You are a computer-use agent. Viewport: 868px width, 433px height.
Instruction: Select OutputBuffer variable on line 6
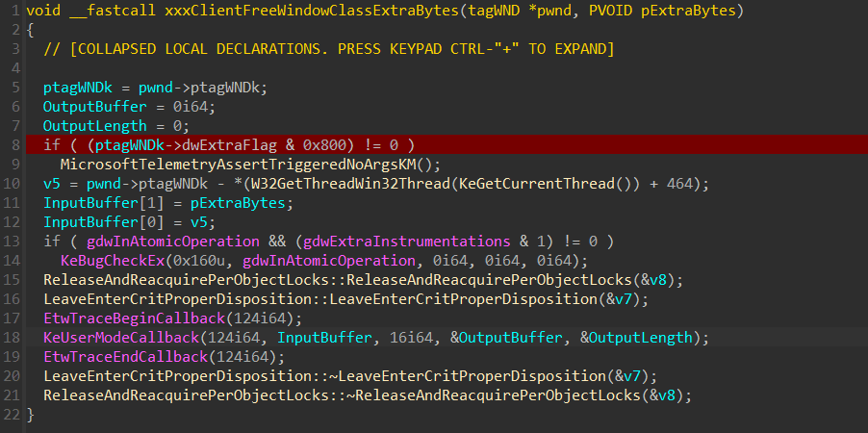[x=94, y=107]
